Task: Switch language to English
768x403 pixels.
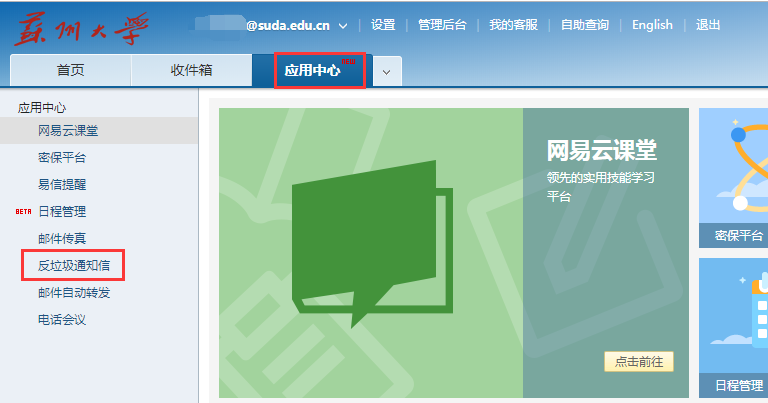Action: [x=652, y=25]
